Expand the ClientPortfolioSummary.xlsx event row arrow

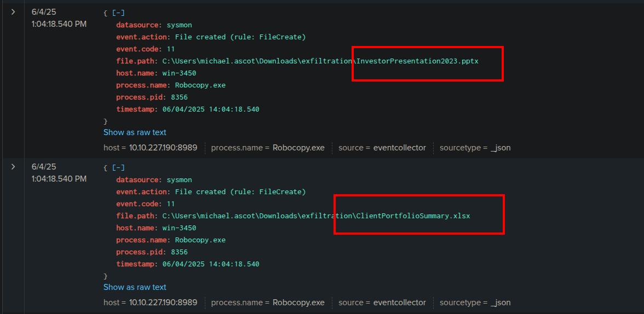point(13,167)
